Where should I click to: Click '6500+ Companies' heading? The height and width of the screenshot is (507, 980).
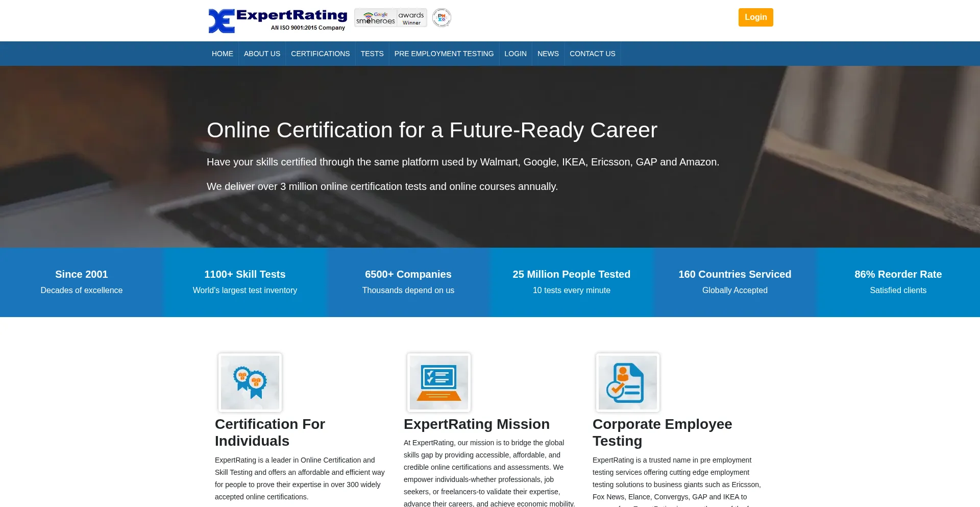coord(408,274)
